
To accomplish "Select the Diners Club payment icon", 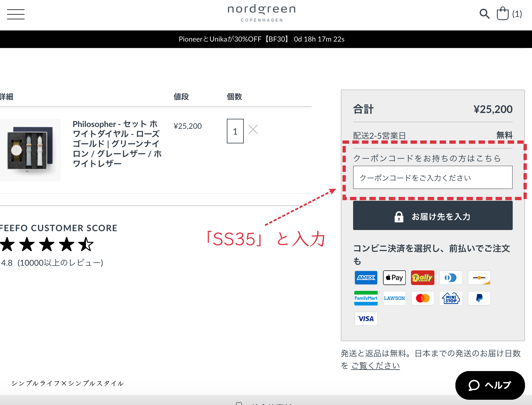I will tap(451, 278).
